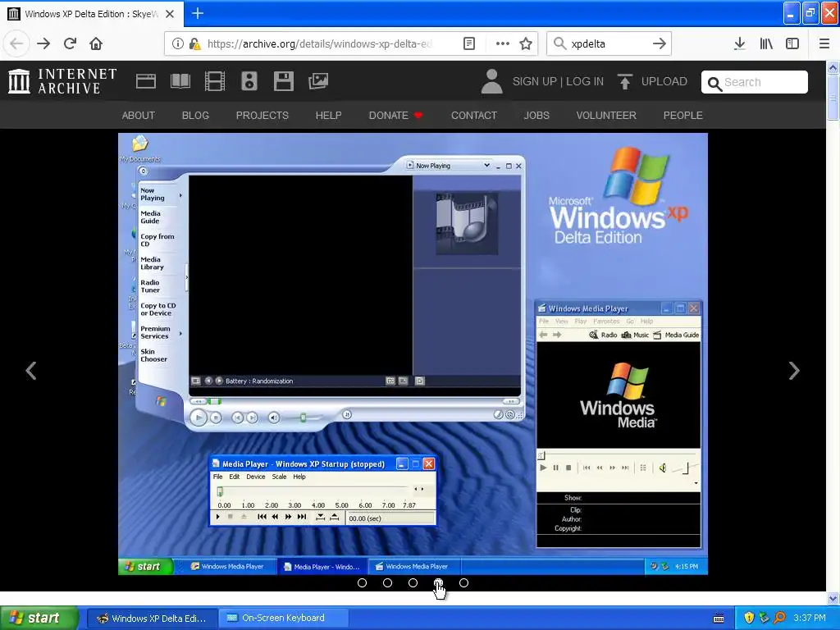Show previous carousel image

point(31,371)
